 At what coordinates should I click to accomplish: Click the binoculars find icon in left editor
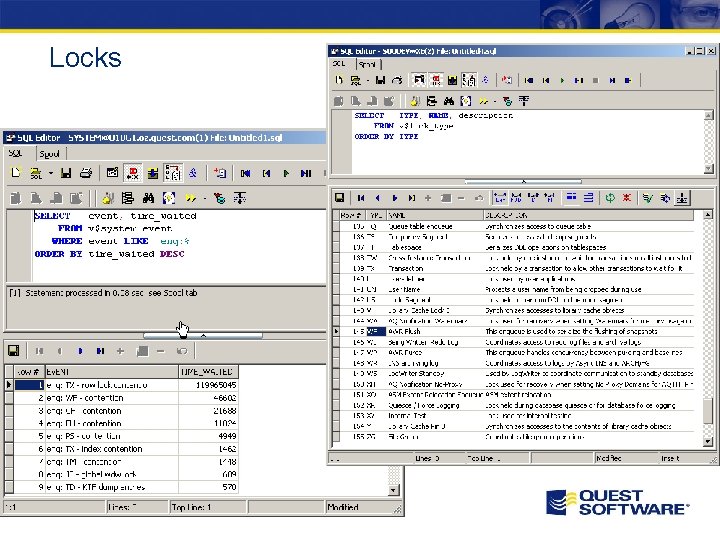click(148, 198)
